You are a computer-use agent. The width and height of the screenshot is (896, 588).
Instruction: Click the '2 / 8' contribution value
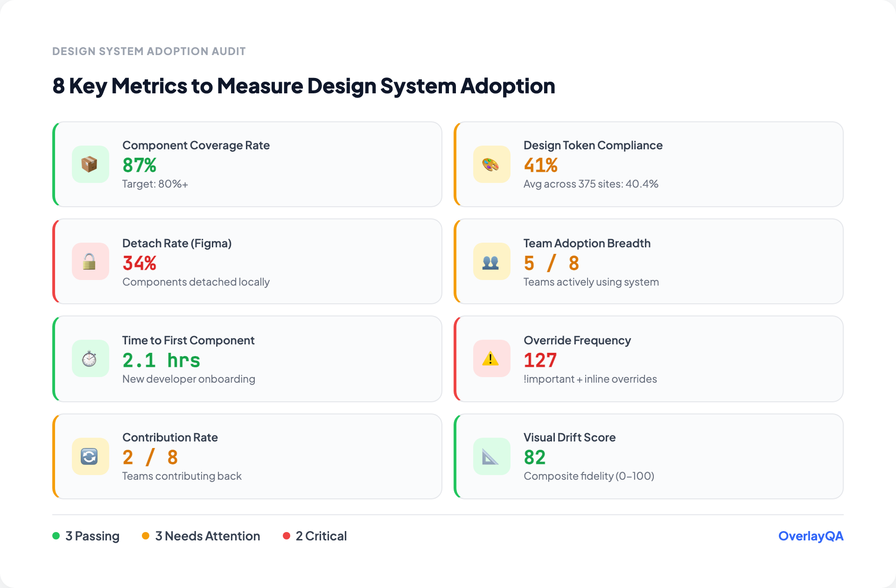point(150,457)
